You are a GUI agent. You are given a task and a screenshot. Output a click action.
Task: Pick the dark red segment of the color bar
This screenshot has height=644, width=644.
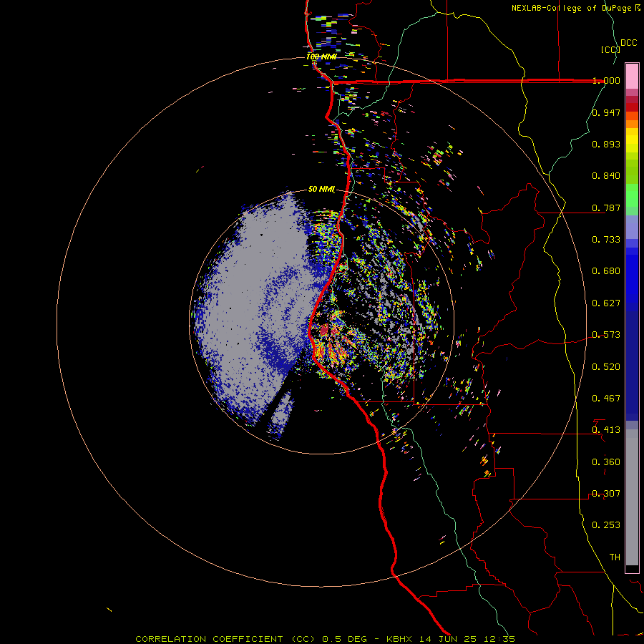632,107
